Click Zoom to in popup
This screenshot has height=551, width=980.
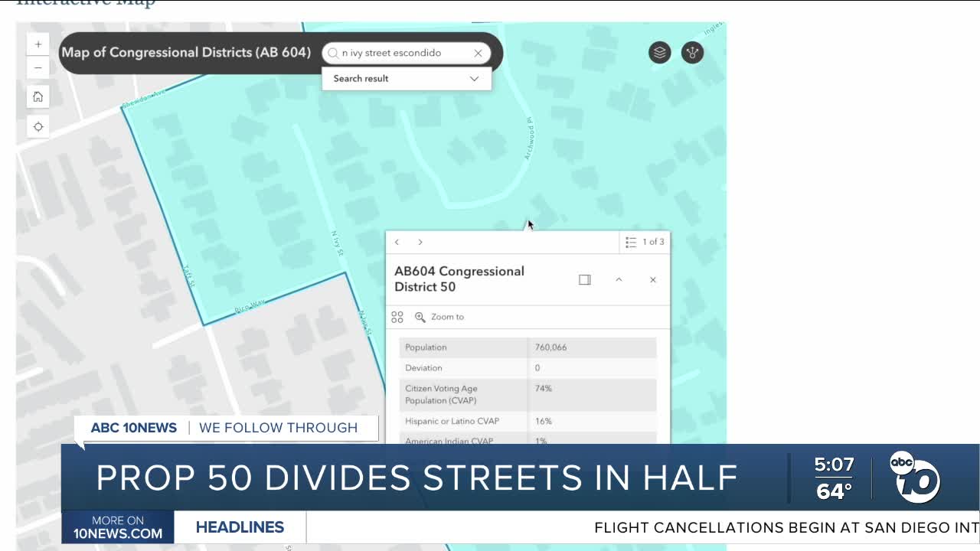pos(439,317)
